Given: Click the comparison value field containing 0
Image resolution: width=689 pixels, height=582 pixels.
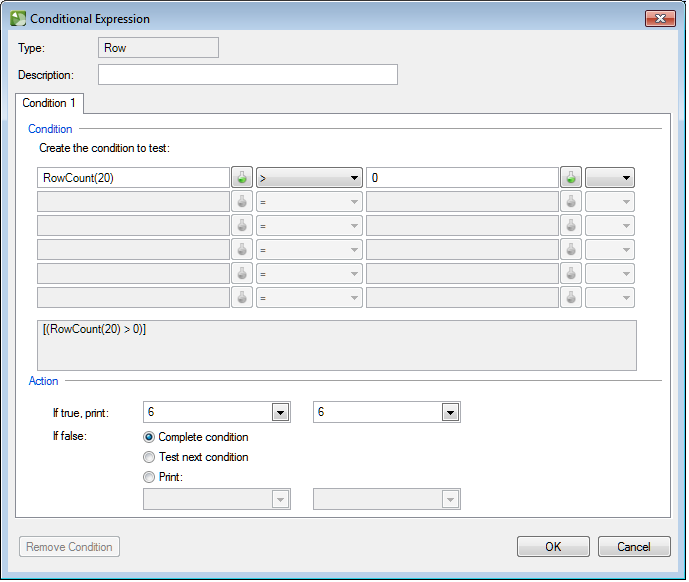Looking at the screenshot, I should point(461,178).
